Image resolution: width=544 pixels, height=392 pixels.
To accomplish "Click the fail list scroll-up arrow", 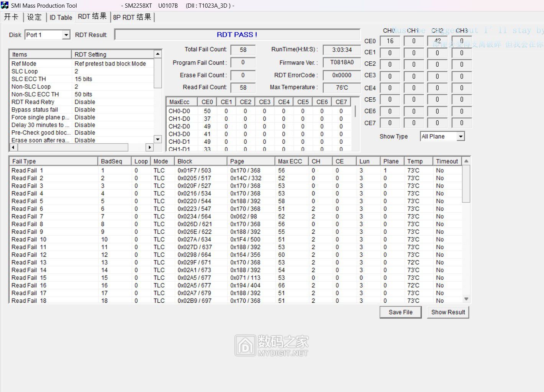I will (x=466, y=161).
